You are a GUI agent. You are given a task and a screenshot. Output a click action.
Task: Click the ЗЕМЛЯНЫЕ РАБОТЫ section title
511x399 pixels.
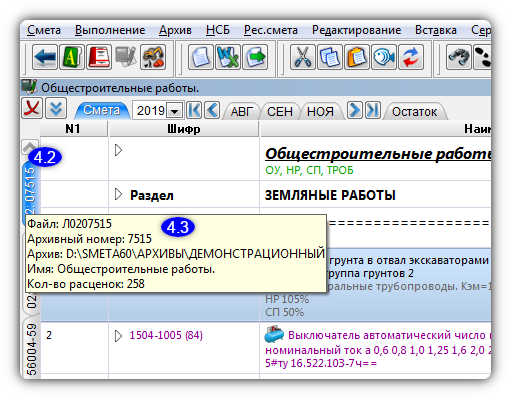coord(330,195)
